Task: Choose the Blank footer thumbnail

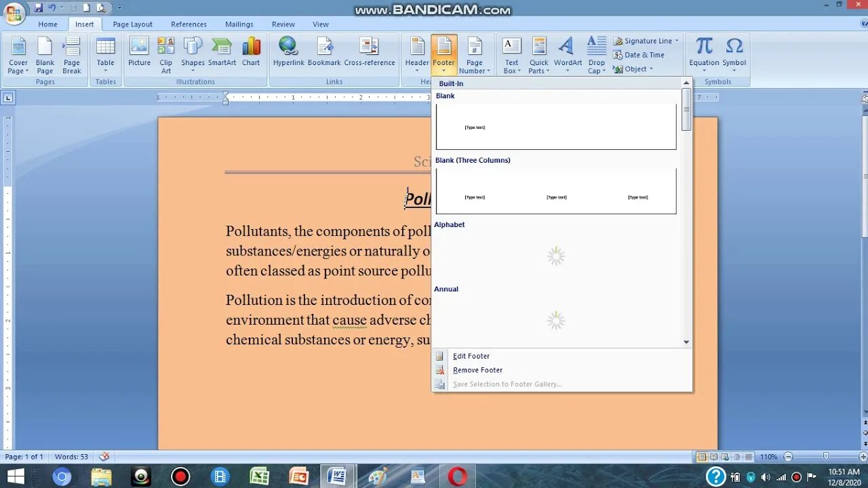Action: pos(556,126)
